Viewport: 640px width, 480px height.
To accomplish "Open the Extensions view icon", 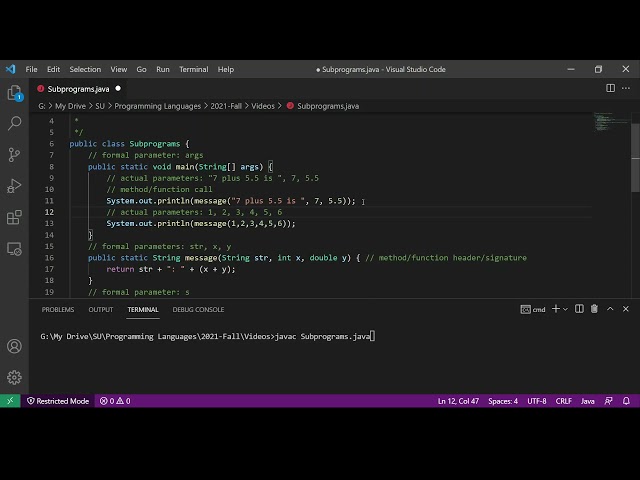I will pyautogui.click(x=15, y=217).
